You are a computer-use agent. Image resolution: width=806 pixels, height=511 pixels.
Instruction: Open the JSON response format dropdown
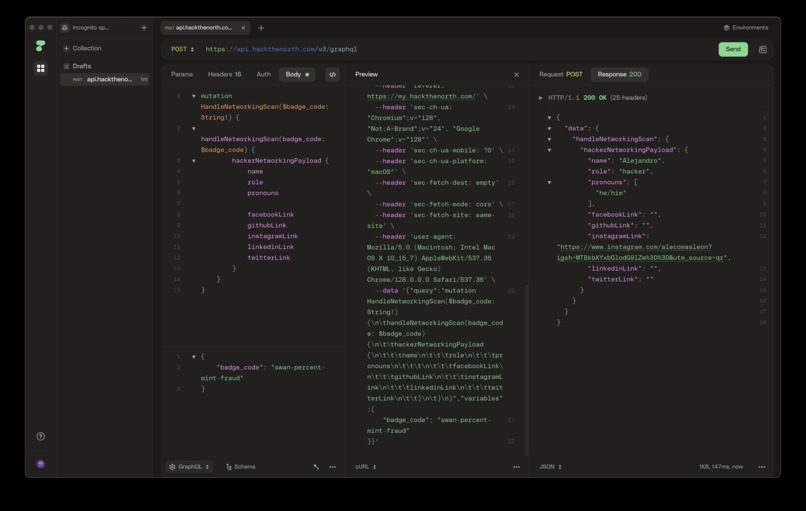coord(551,467)
